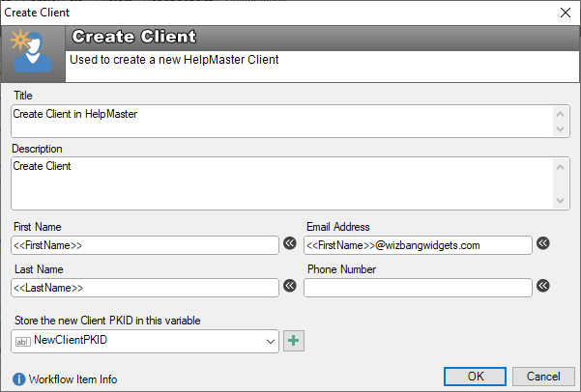Click insert-variable icon beside Last Name field
Viewport: 581px width, 392px height.
click(x=290, y=286)
